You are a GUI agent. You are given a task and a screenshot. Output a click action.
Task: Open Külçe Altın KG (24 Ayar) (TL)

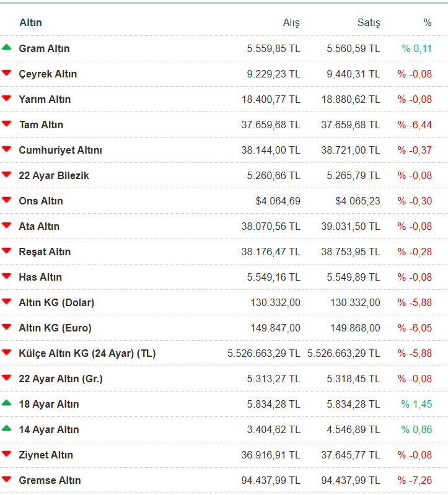(87, 353)
